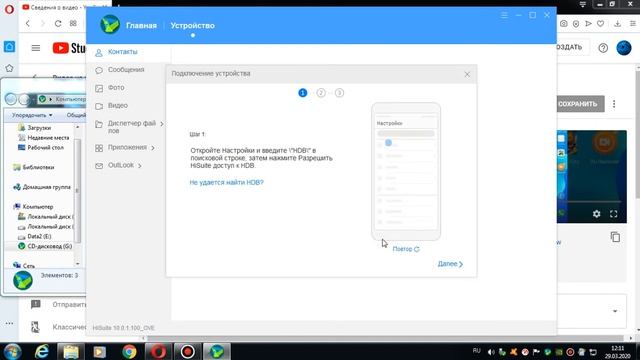Click the Повтор replay link
640x360 pixels.
point(406,249)
